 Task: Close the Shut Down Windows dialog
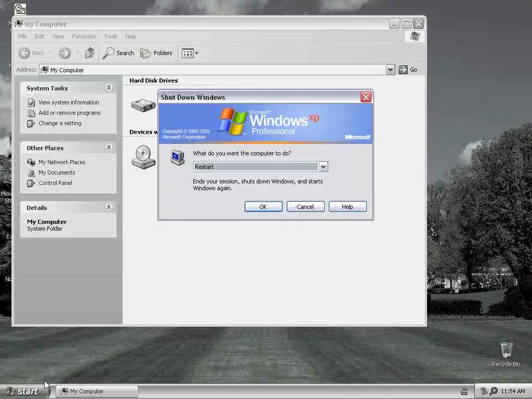point(366,97)
